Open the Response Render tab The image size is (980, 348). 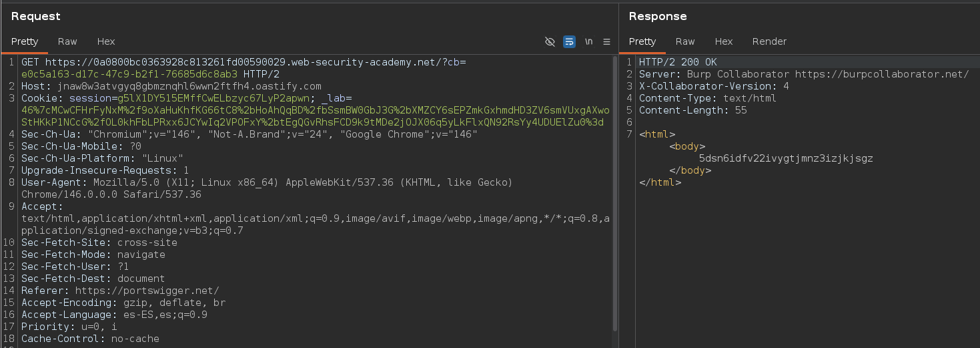[769, 41]
